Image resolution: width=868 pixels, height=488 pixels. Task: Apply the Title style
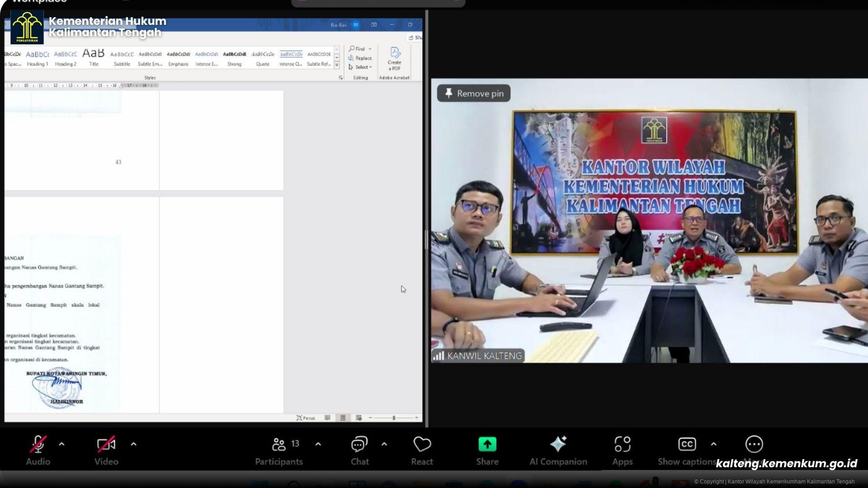click(94, 58)
